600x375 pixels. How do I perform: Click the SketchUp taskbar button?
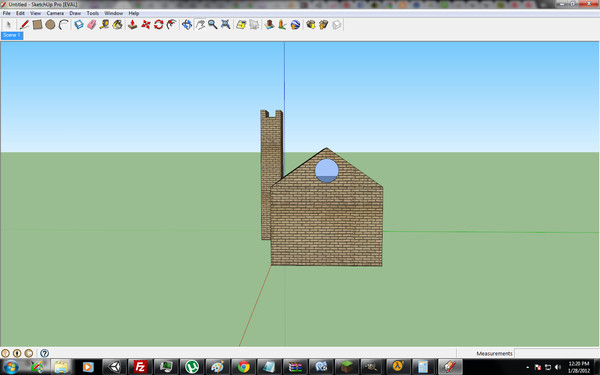click(x=450, y=367)
